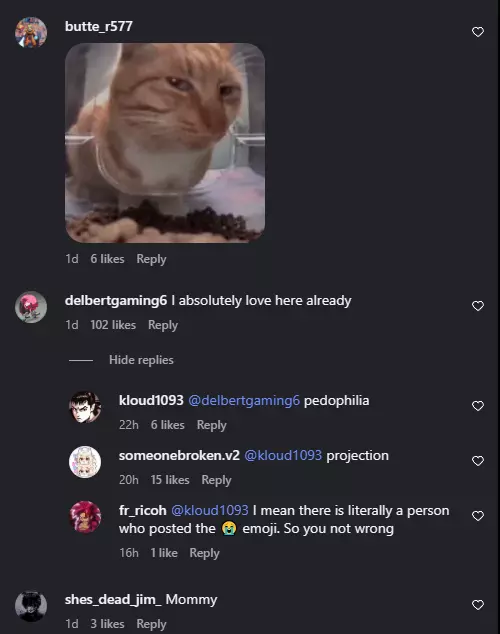Reply to fr_ricoh's comment
The image size is (500, 634).
tap(205, 553)
